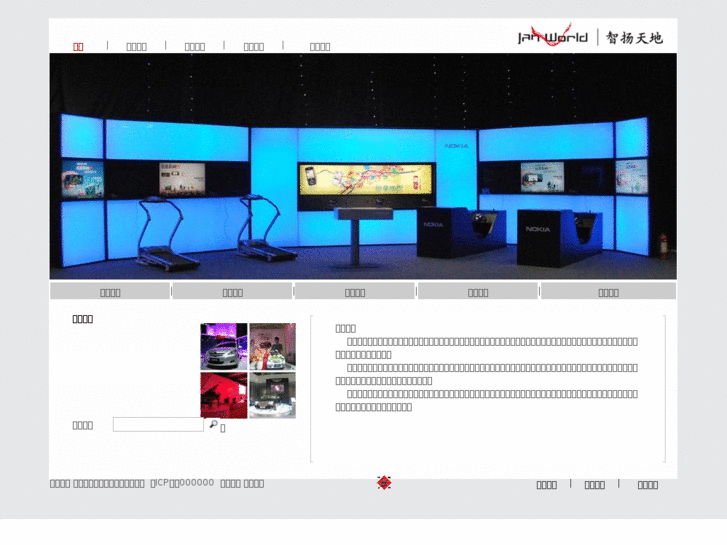Screen dimensions: 727x545
Task: Open the red-lit exhibition hall thumbnail
Action: click(224, 395)
